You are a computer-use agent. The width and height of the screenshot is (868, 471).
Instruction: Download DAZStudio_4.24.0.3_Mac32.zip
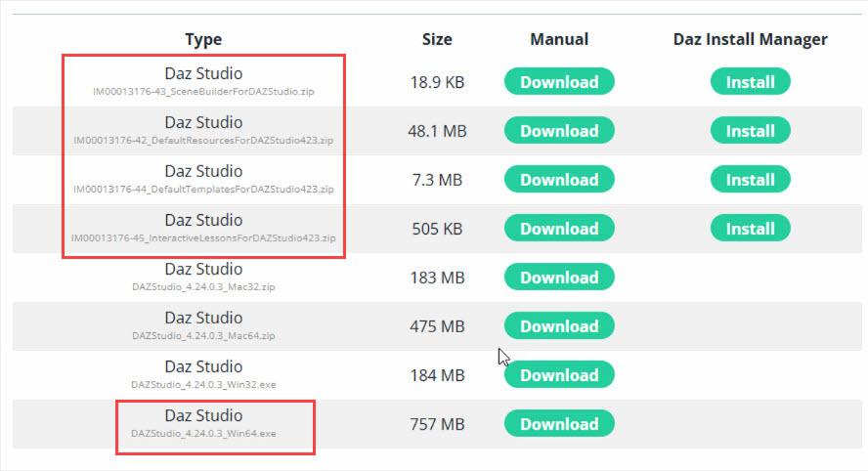[x=559, y=278]
